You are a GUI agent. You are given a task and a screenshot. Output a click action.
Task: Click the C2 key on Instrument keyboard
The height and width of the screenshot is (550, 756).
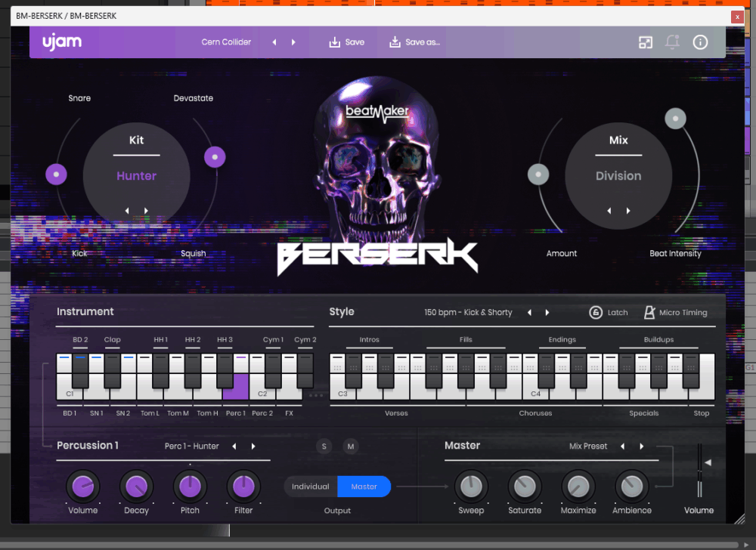click(262, 393)
